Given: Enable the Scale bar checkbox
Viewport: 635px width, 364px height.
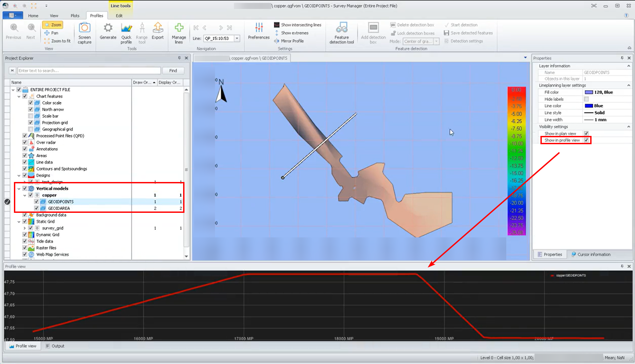Looking at the screenshot, I should tap(31, 116).
